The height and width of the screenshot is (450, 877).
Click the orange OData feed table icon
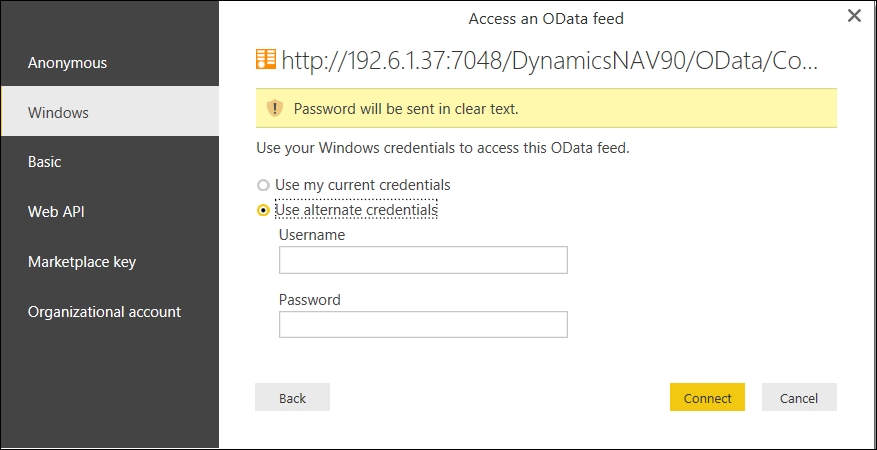[266, 59]
